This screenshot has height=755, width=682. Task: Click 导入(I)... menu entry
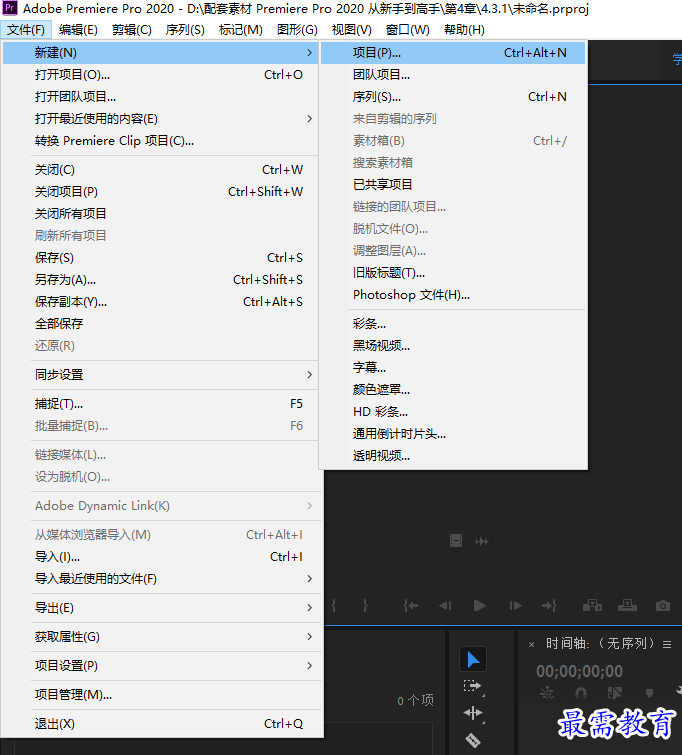pos(160,557)
